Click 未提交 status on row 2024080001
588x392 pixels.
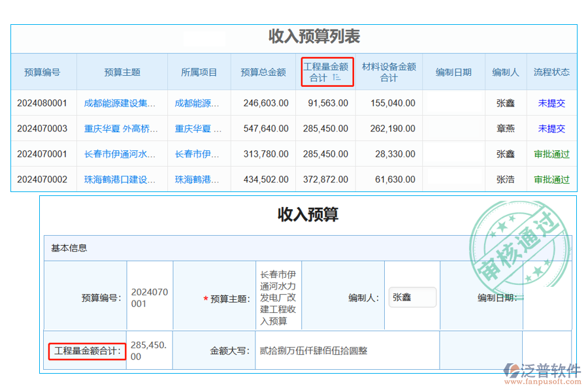551,103
